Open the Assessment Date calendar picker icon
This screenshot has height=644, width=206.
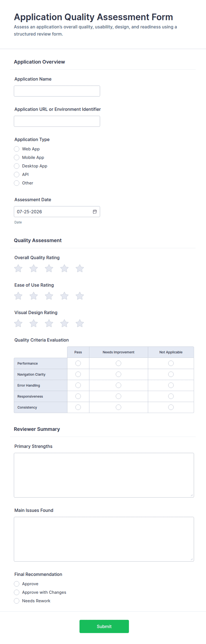click(x=95, y=212)
